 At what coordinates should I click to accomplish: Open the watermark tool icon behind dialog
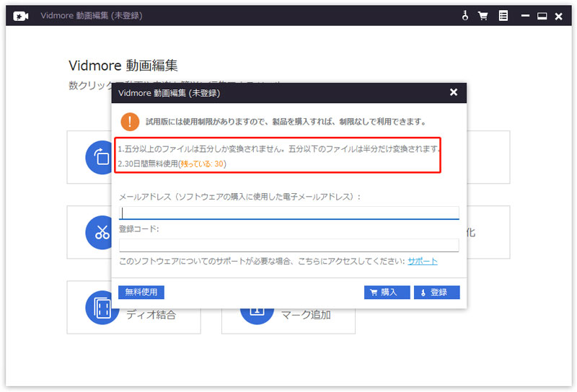(257, 316)
